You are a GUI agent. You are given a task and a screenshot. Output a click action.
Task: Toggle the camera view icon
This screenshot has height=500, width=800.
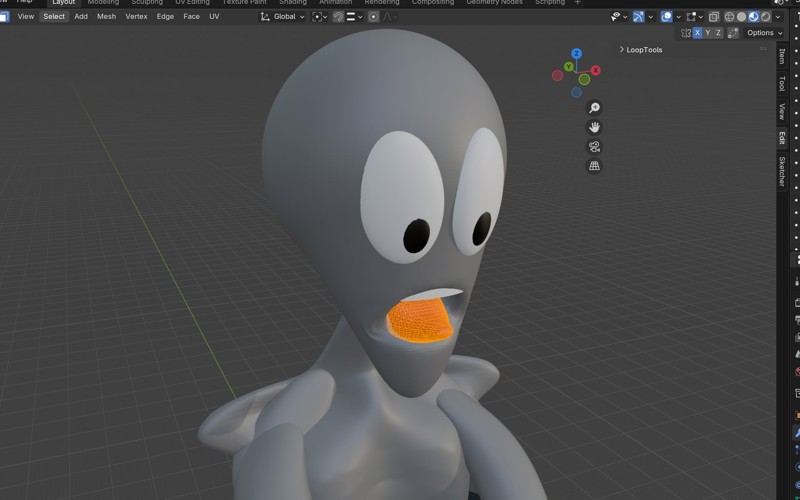click(x=594, y=146)
